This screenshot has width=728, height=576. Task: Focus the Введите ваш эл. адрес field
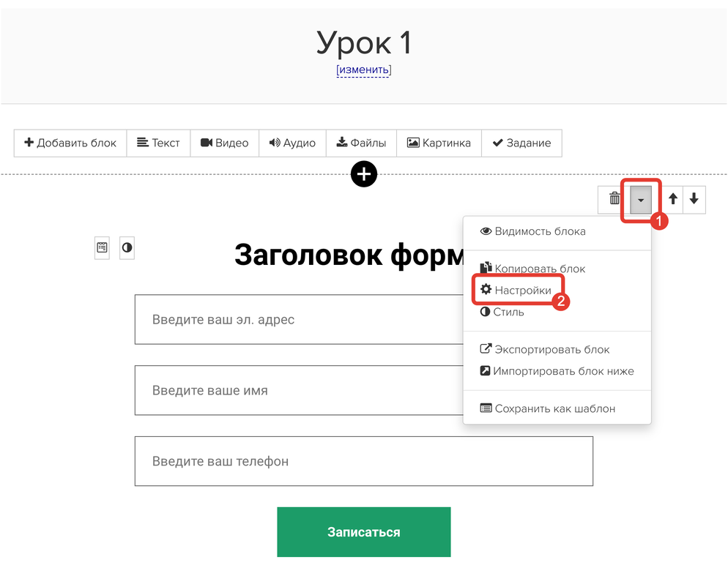coord(299,319)
